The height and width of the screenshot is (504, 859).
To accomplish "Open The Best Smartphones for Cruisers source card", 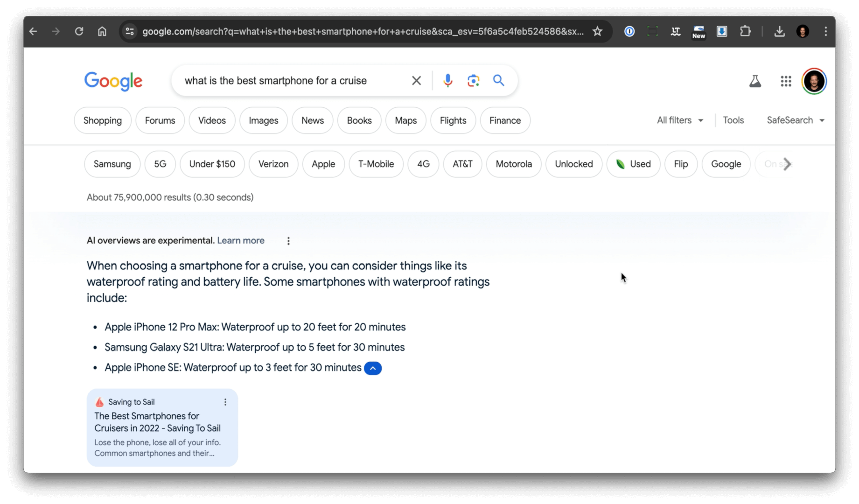I will point(162,427).
